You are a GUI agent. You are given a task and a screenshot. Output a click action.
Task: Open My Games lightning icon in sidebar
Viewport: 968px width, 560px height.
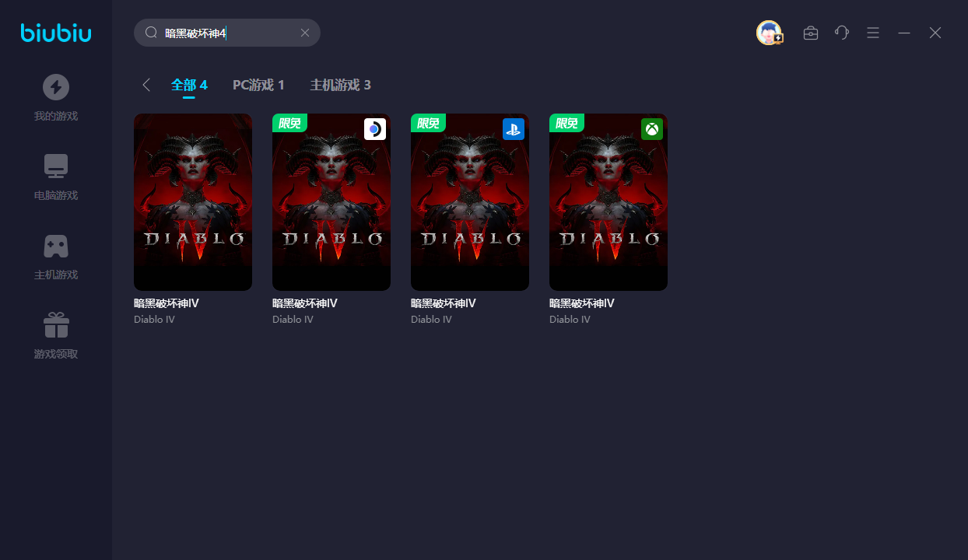tap(55, 87)
